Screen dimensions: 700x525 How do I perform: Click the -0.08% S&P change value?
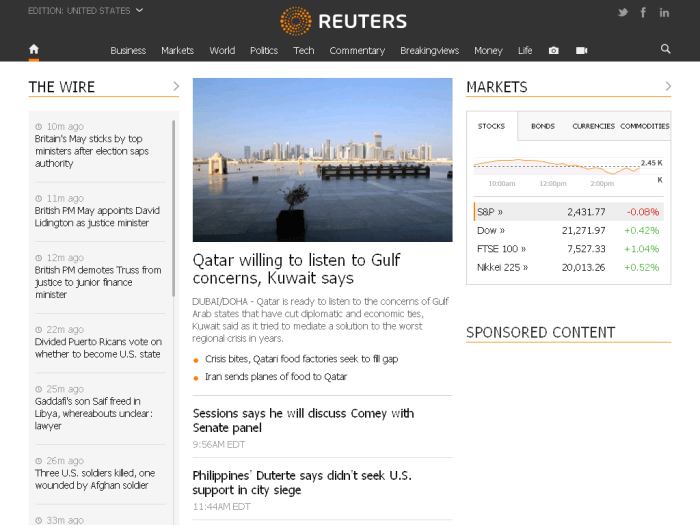click(x=642, y=212)
